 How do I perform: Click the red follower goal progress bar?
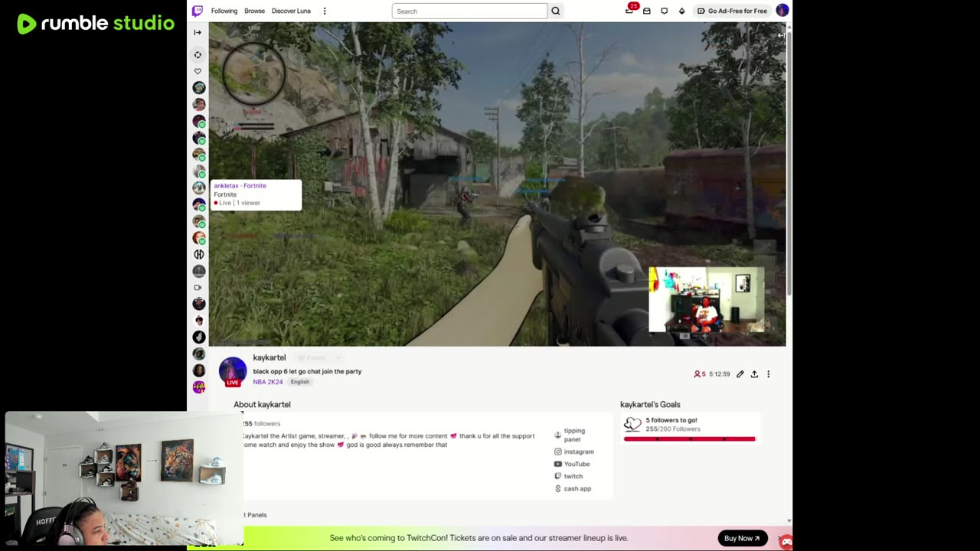pos(690,439)
